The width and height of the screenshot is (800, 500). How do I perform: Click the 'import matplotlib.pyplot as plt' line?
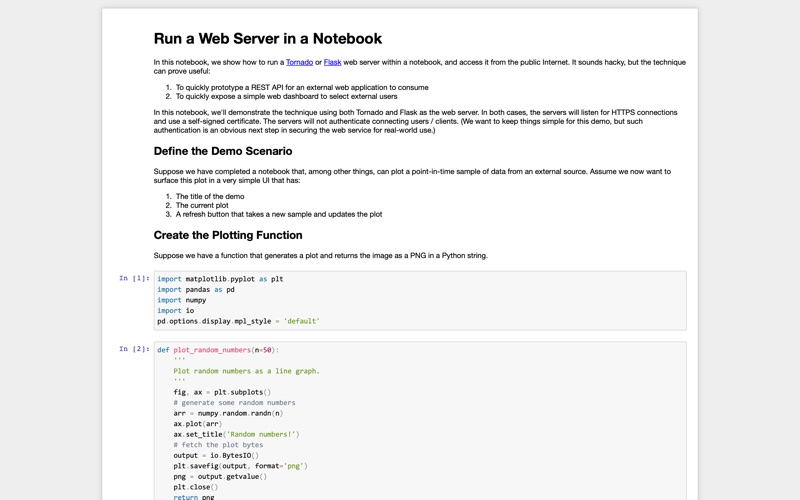220,279
